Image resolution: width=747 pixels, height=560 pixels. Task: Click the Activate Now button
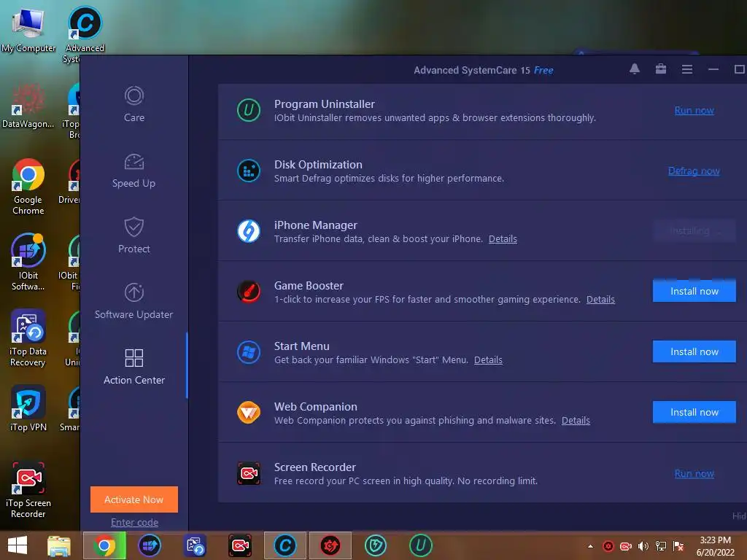(134, 499)
